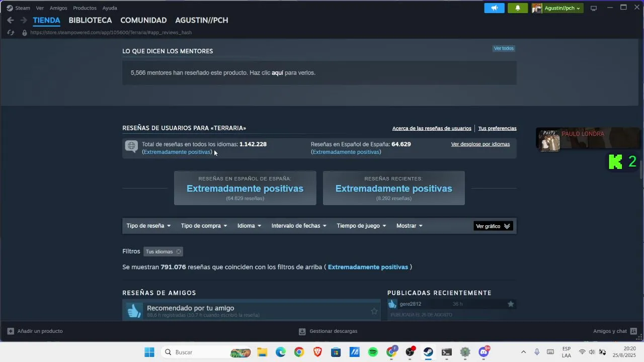The height and width of the screenshot is (362, 644).
Task: Open the Windows Start menu
Action: click(149, 352)
